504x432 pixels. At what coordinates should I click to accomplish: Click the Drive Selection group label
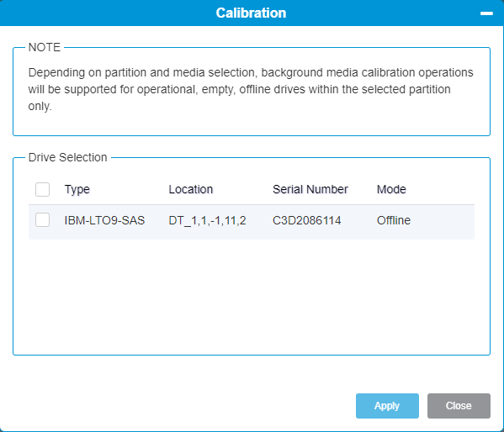(x=68, y=157)
